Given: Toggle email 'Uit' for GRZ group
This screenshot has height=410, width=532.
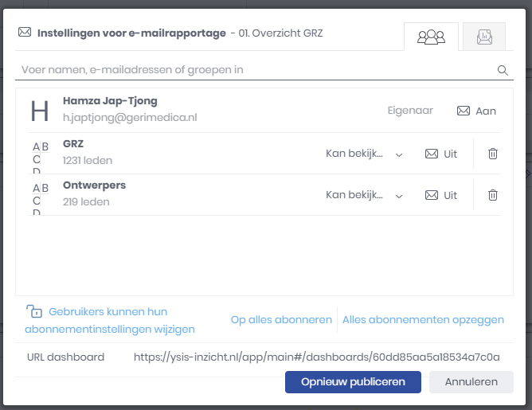Looking at the screenshot, I should (441, 154).
